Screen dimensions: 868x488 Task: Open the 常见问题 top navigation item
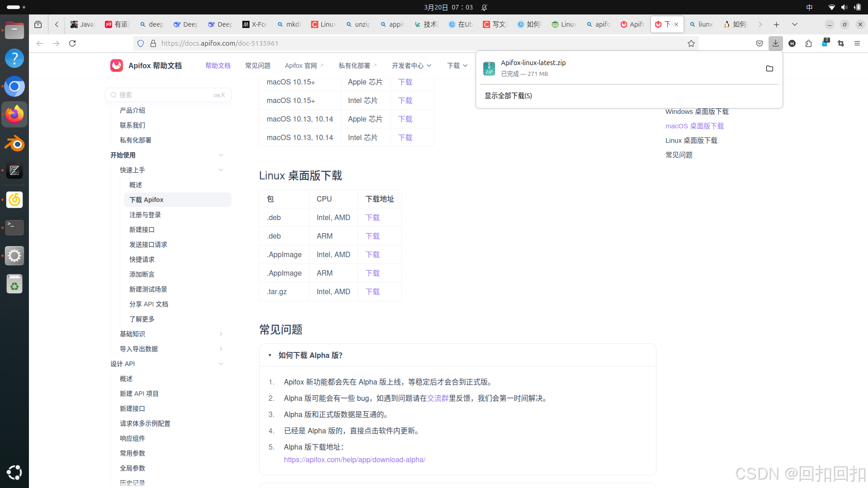258,66
